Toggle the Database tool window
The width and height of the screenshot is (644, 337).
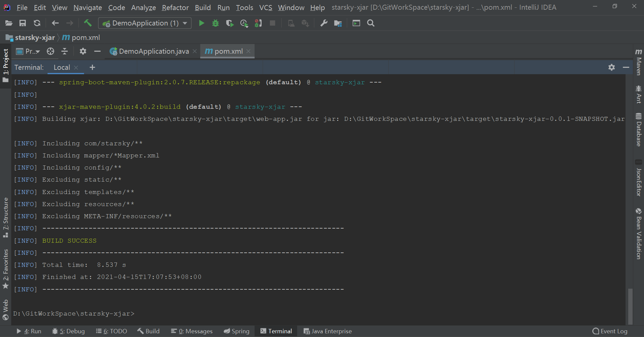(639, 130)
